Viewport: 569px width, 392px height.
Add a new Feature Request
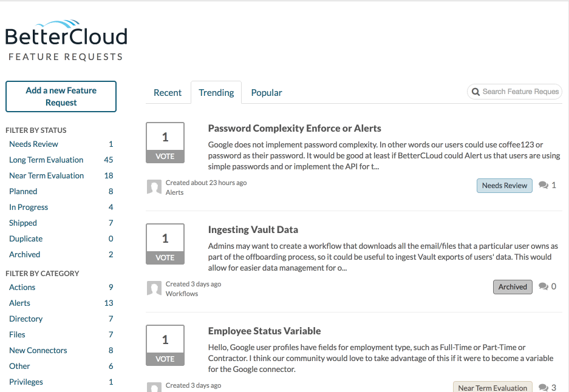click(61, 96)
